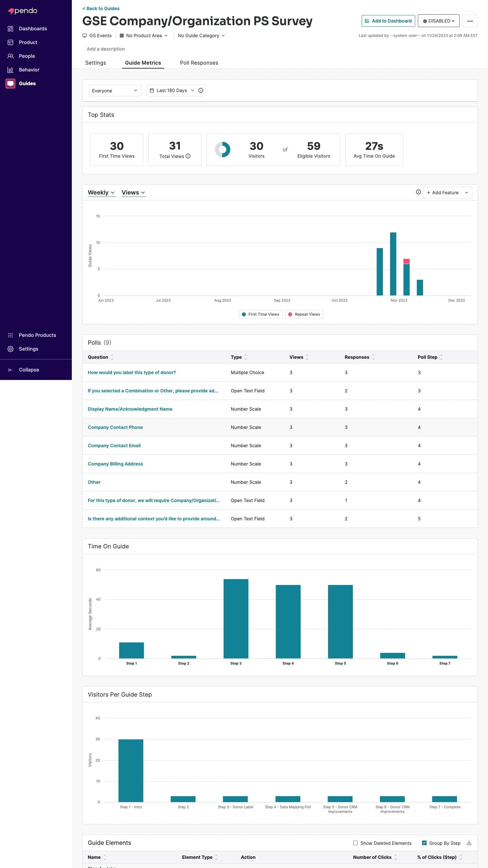Click the Add to Dashboard button
The height and width of the screenshot is (868, 488).
click(388, 21)
